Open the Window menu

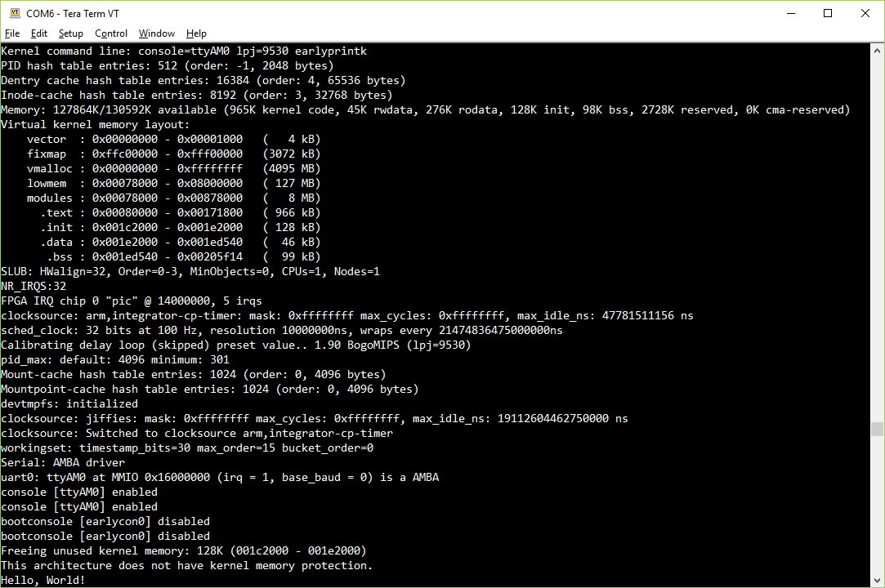[x=156, y=33]
